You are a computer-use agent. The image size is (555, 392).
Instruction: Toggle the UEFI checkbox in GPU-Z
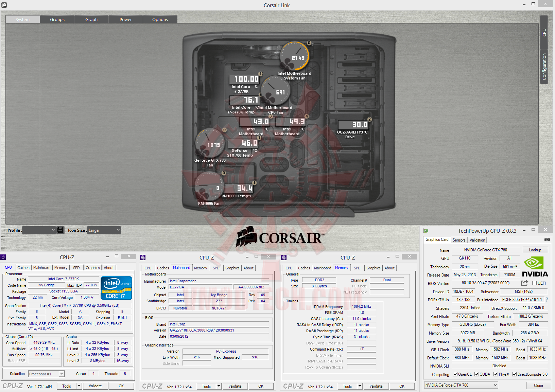point(534,283)
